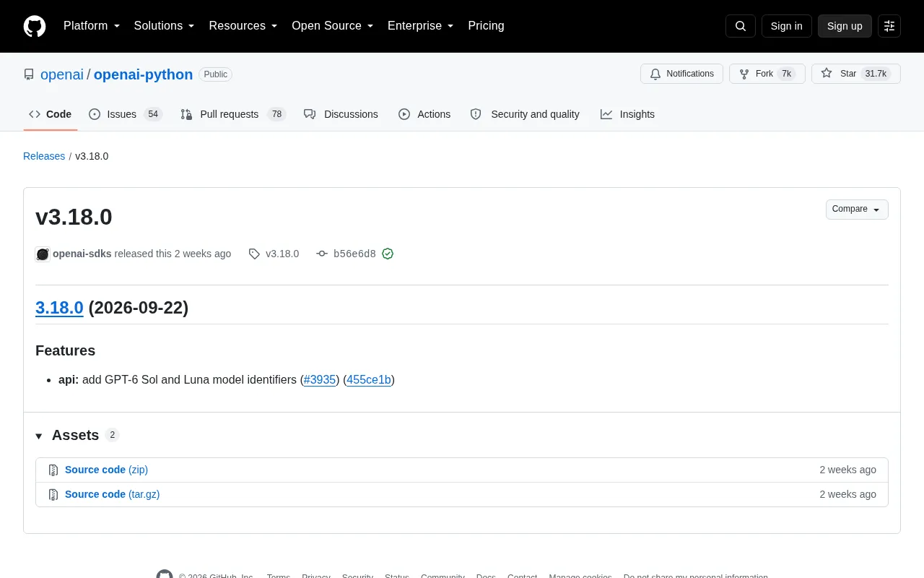Select the Code tab

pos(51,114)
